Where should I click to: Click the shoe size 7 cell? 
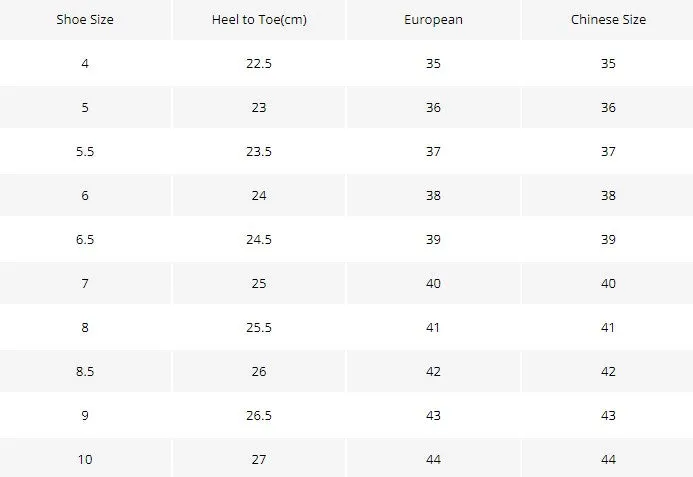pyautogui.click(x=85, y=283)
